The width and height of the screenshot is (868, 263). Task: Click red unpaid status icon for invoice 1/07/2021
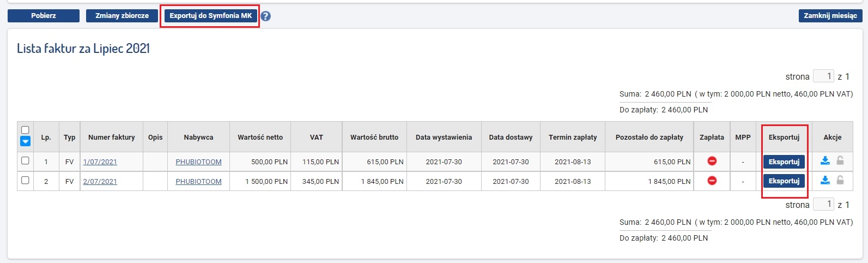pyautogui.click(x=712, y=161)
